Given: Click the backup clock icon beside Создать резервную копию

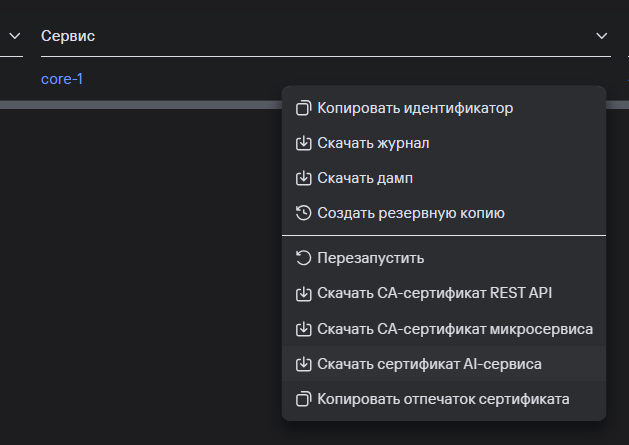Looking at the screenshot, I should [x=303, y=213].
